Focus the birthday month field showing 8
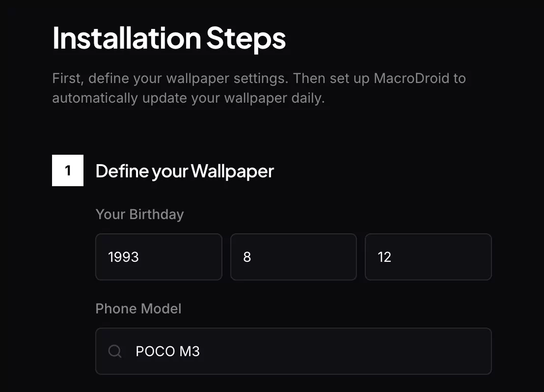Image resolution: width=544 pixels, height=392 pixels. pos(293,257)
